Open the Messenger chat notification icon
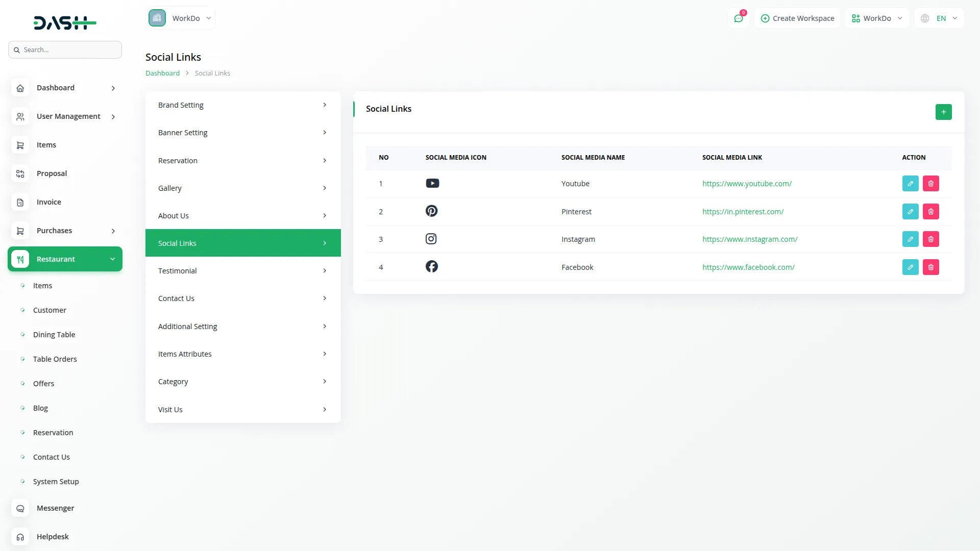Screen dimensions: 980x551 click(739, 18)
